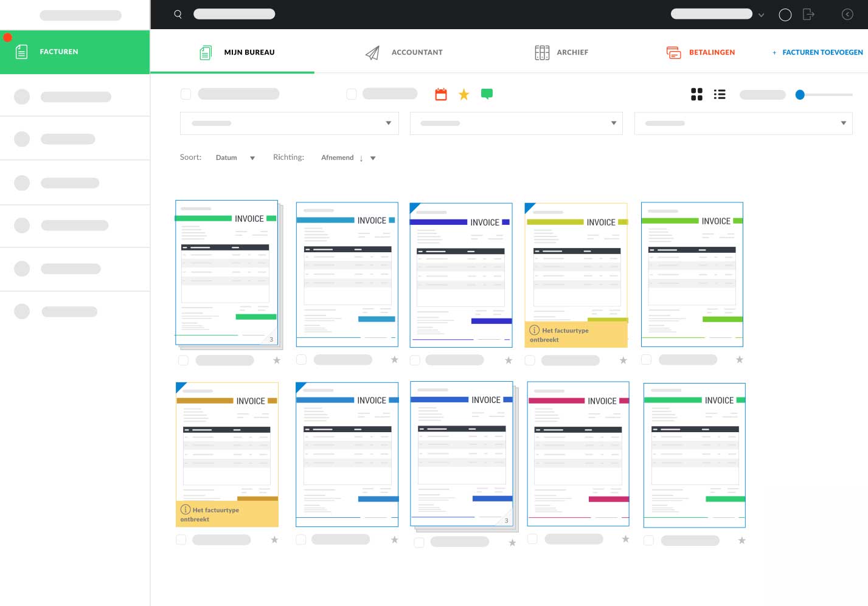Image resolution: width=868 pixels, height=606 pixels.
Task: Click the search magnifier icon
Action: pyautogui.click(x=178, y=14)
